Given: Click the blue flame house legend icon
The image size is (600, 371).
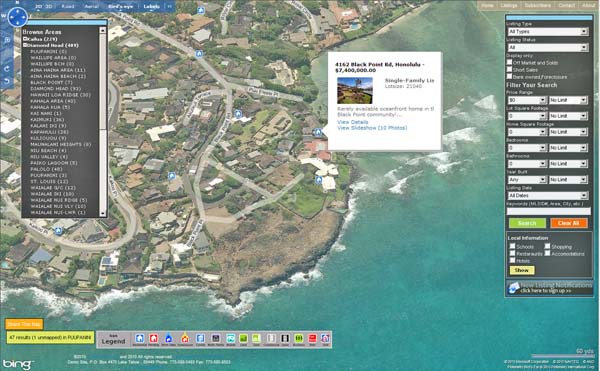Looking at the screenshot, I should [168, 338].
